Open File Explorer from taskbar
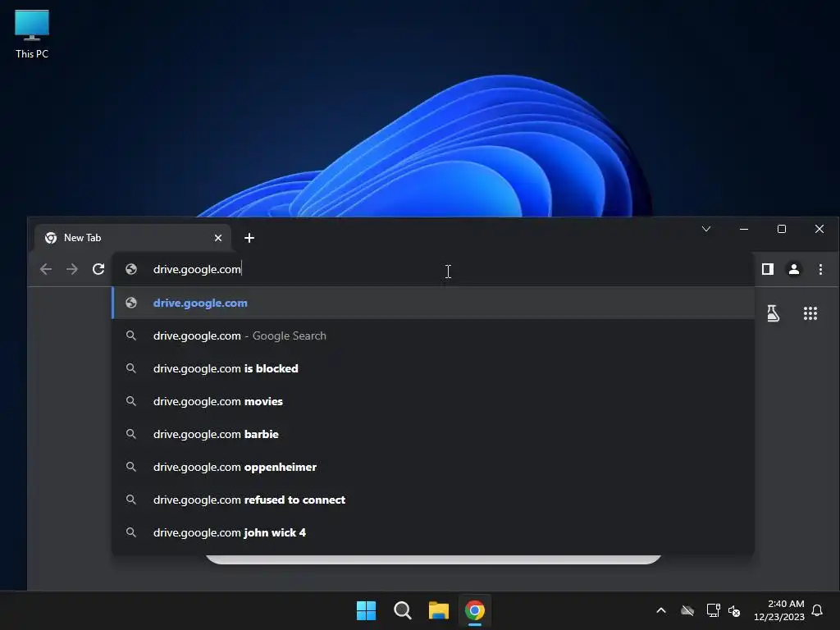 439,610
